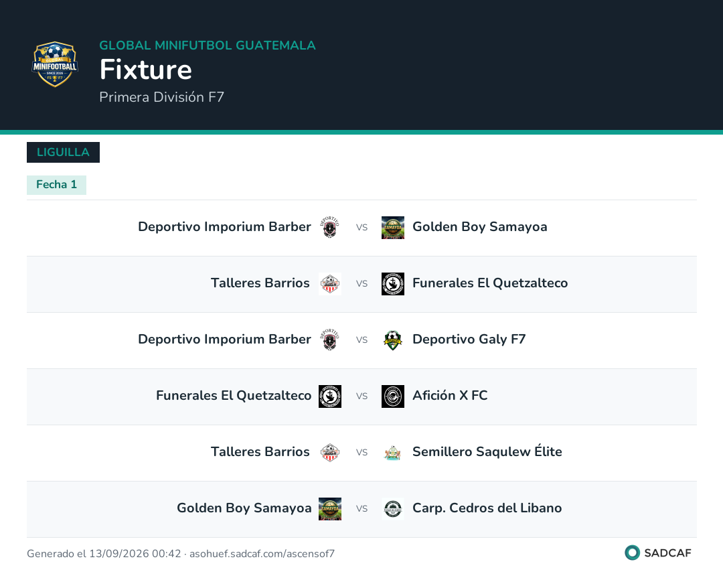
Task: Click Golden Boy Samayoa badge in last match
Action: 329,509
